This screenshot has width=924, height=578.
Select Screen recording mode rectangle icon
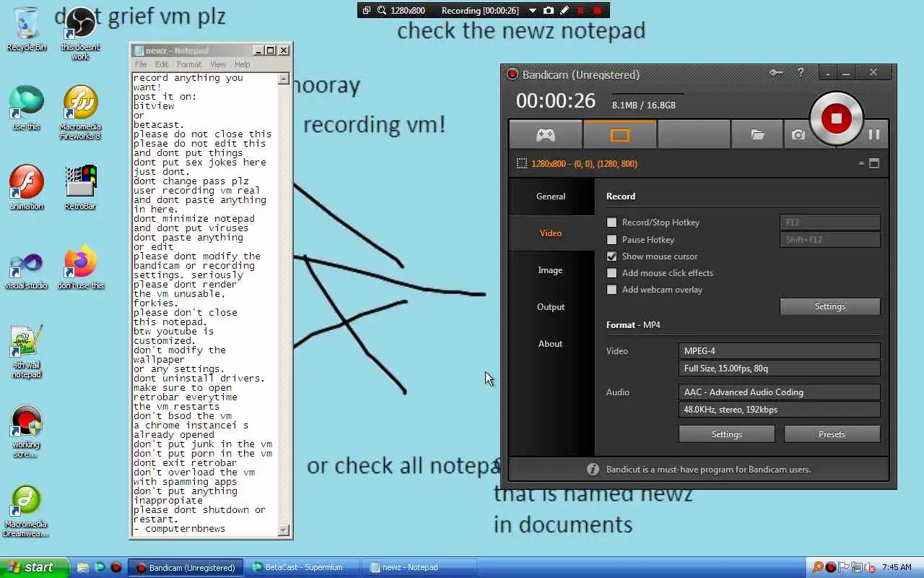620,134
